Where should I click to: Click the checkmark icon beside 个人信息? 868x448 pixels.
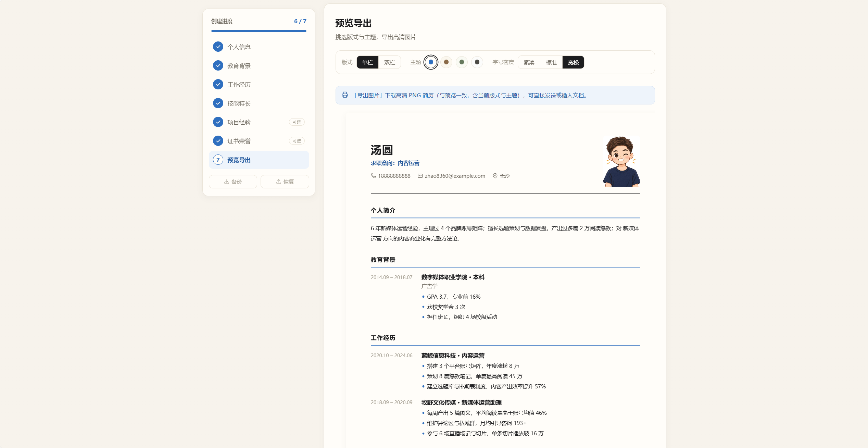(x=218, y=47)
